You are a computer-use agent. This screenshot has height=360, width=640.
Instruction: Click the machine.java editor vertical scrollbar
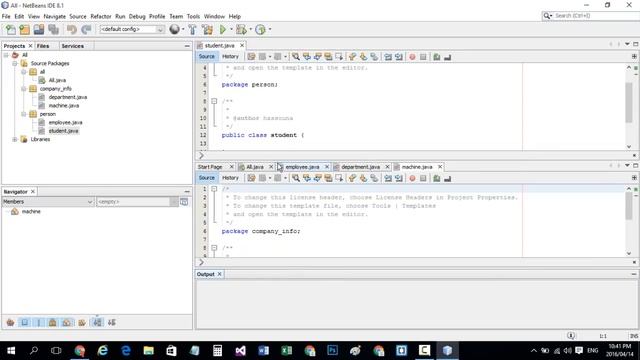(629, 206)
